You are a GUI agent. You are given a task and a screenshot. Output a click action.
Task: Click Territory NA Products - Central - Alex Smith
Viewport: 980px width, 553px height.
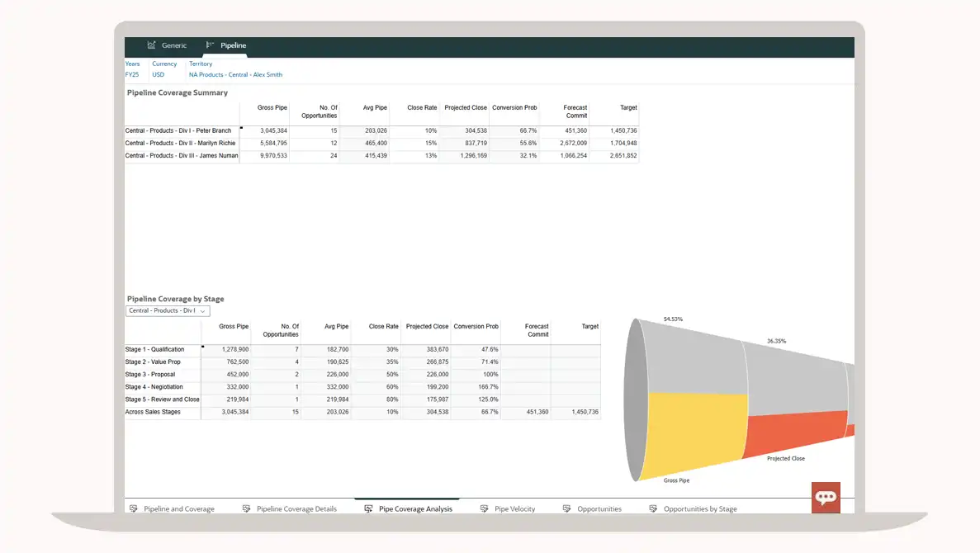pyautogui.click(x=235, y=74)
